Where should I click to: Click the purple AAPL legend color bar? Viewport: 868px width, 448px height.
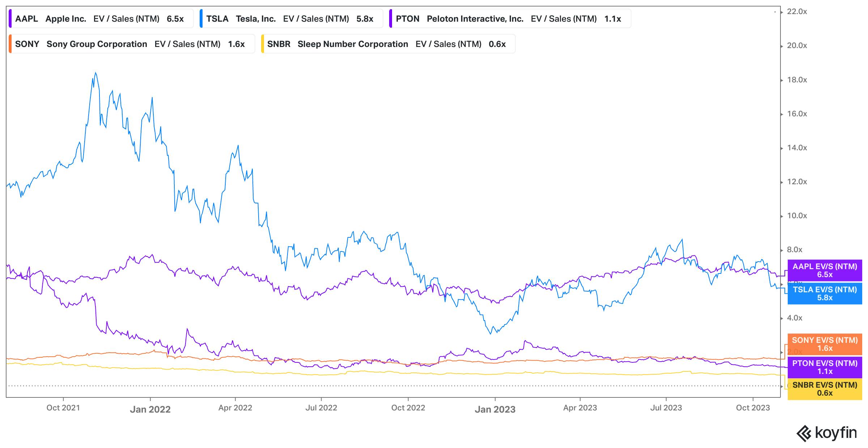[x=10, y=19]
